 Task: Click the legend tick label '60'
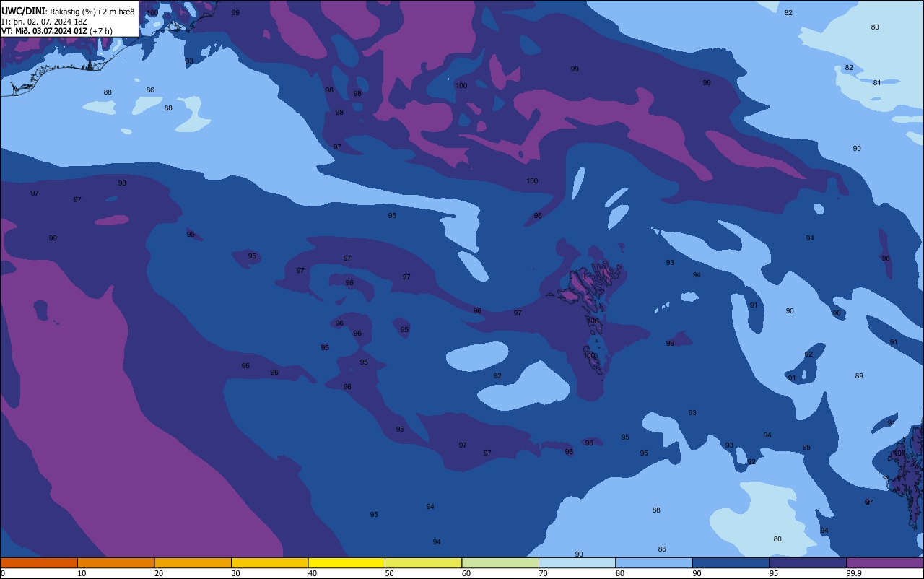[466, 573]
